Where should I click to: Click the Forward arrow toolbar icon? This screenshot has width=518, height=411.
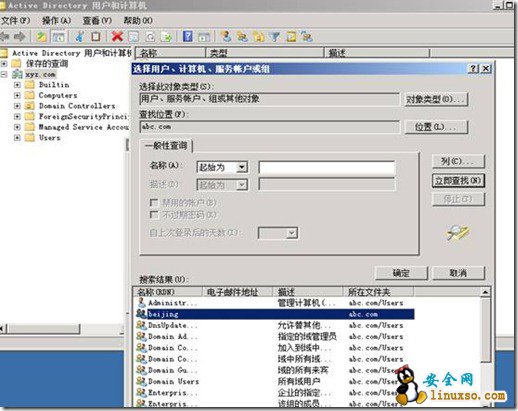tap(19, 36)
